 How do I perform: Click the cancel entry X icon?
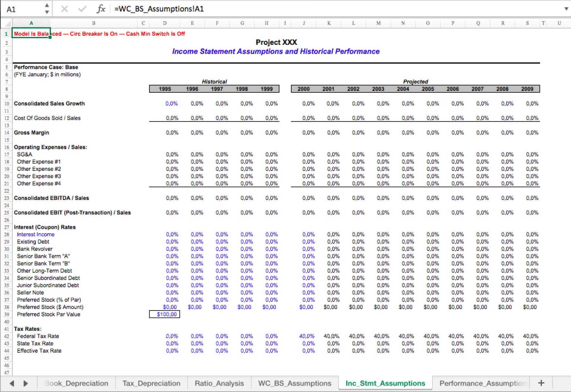[64, 9]
